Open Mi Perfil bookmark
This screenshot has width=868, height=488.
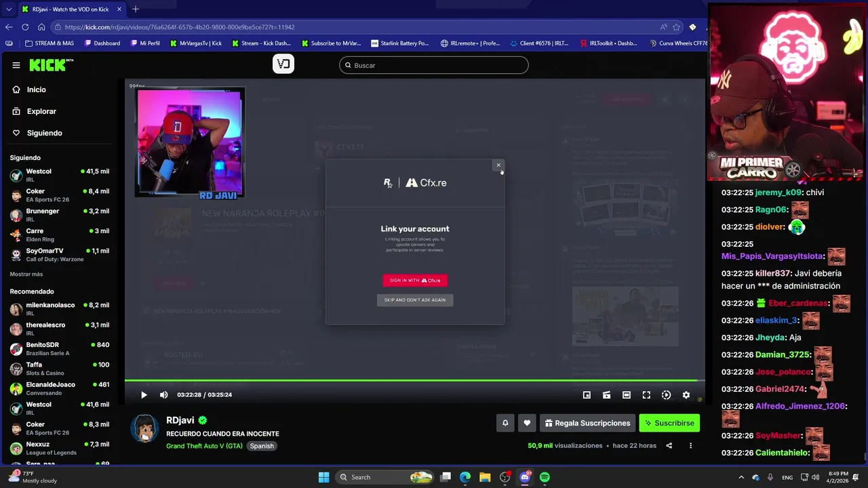click(x=144, y=43)
